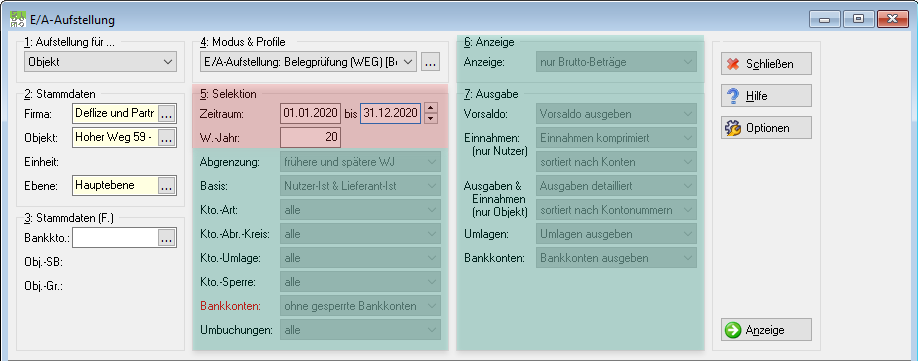
Task: Open the sortiert nach Kontonummern dropdown
Action: (x=616, y=209)
